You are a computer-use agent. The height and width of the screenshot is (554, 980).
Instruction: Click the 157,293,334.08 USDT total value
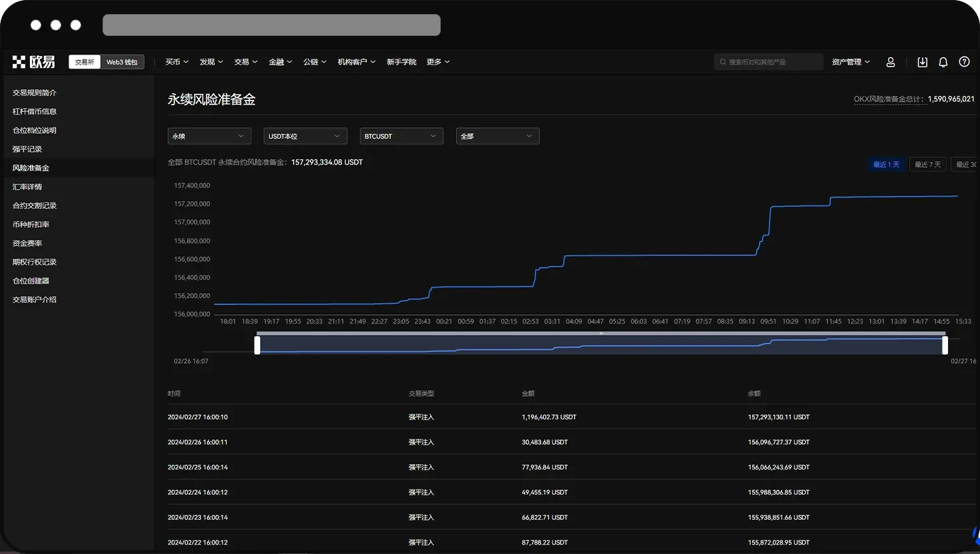click(x=327, y=162)
